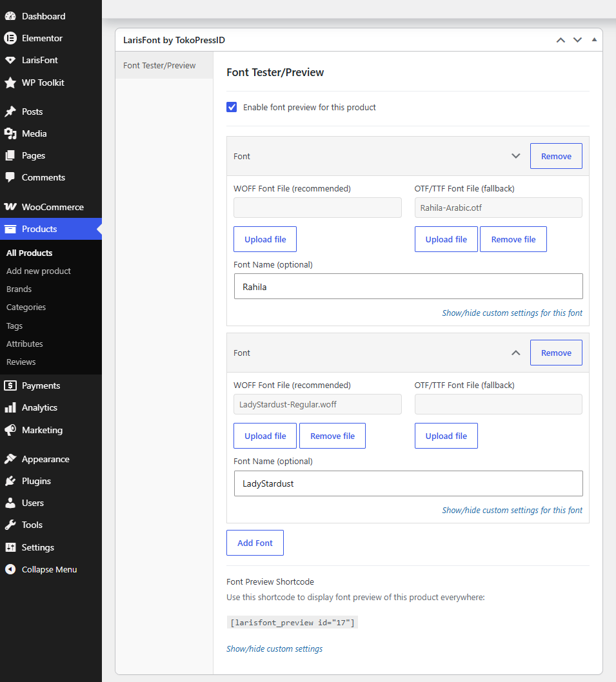Remove the LadyStardust-Regular.woff file
The image size is (616, 682).
[333, 436]
